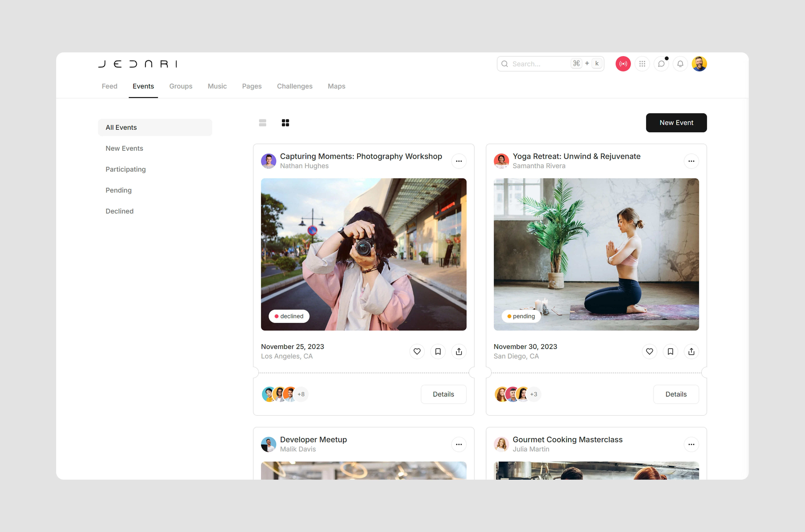
Task: Select Pending in the events sidebar
Action: 118,190
